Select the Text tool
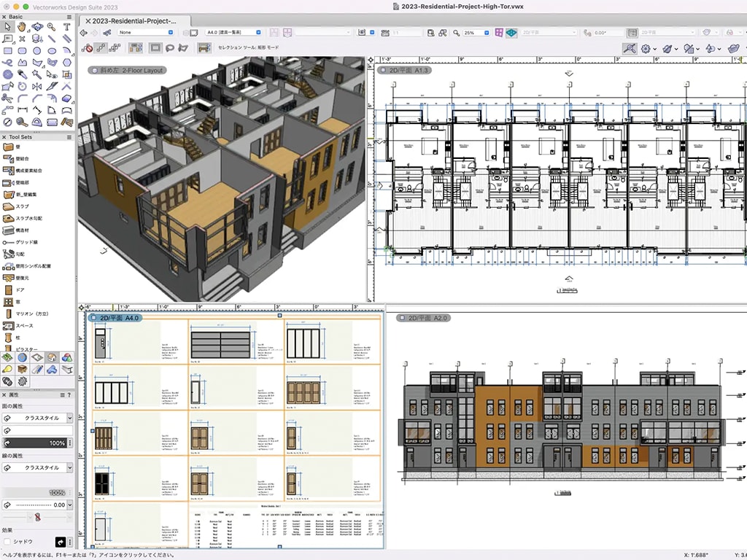The width and height of the screenshot is (747, 560). (66, 27)
